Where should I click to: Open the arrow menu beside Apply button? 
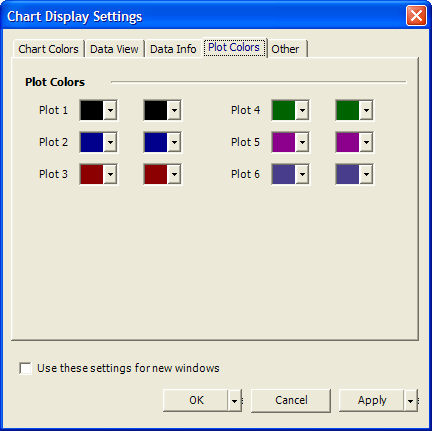[411, 400]
